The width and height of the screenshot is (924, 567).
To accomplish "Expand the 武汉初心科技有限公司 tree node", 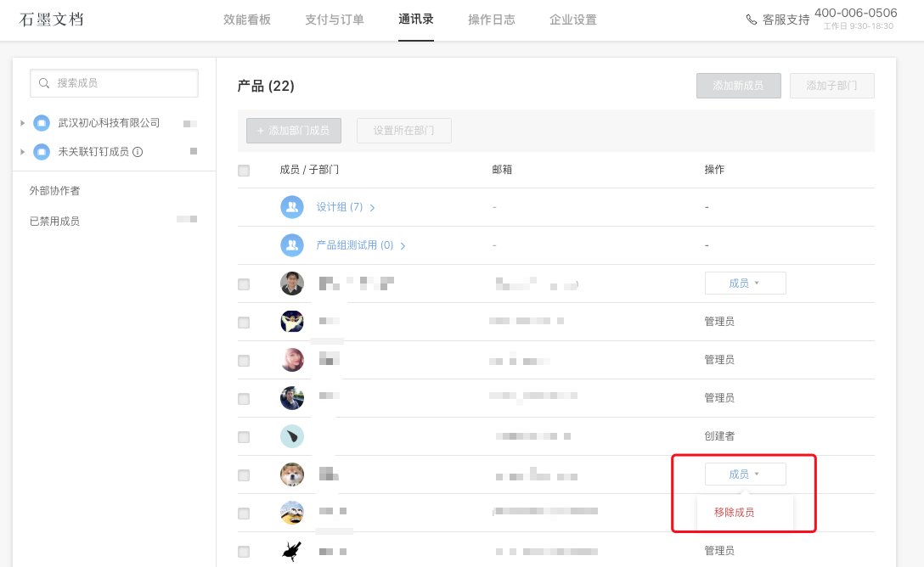I will click(23, 122).
